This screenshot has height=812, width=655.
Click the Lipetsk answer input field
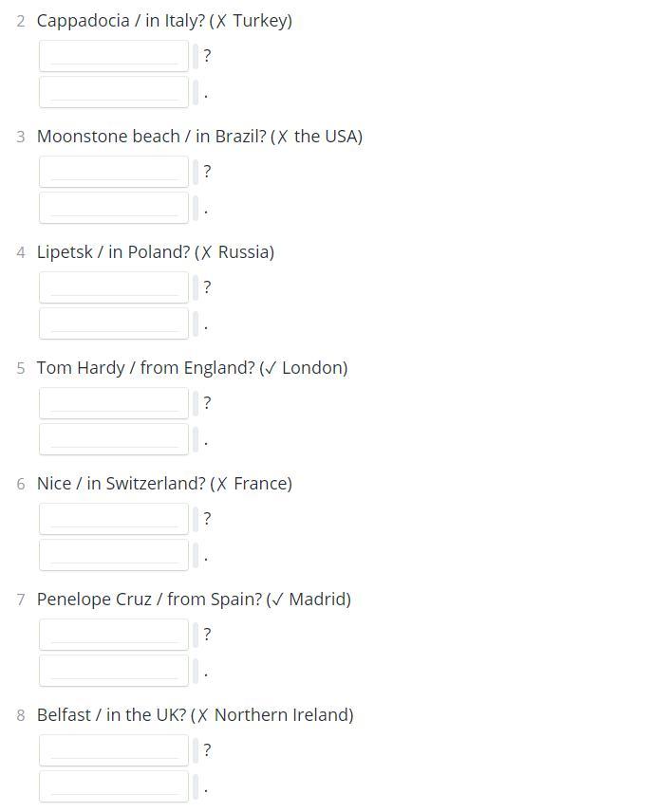[x=114, y=323]
